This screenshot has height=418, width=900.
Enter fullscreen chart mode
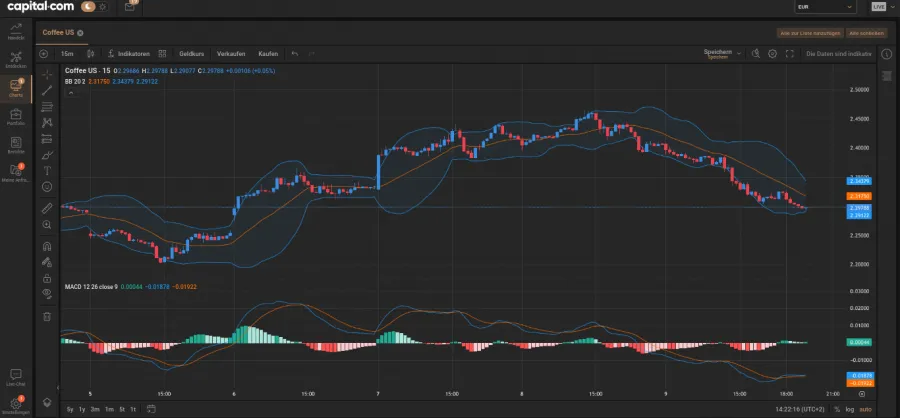coord(790,53)
